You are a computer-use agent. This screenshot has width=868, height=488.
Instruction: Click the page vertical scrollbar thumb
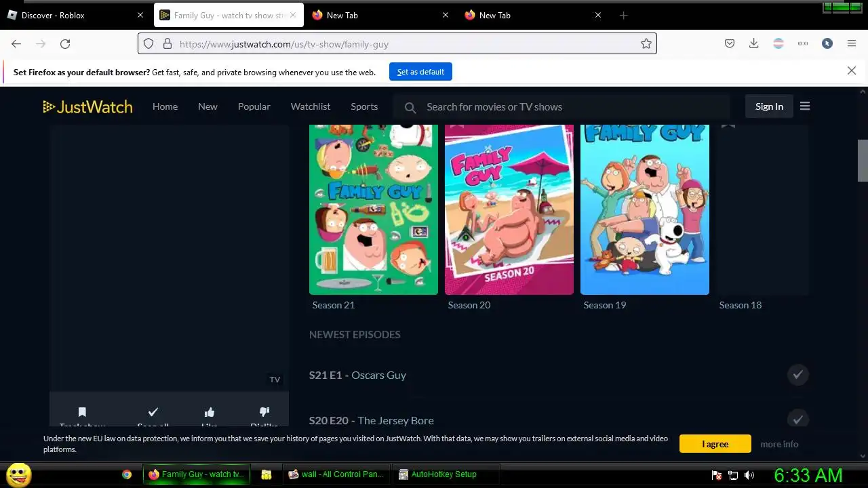click(863, 161)
